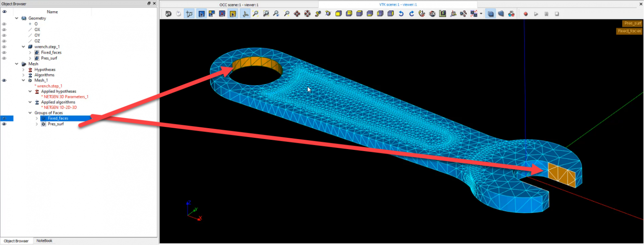Open the NoteBook tab

click(44, 241)
